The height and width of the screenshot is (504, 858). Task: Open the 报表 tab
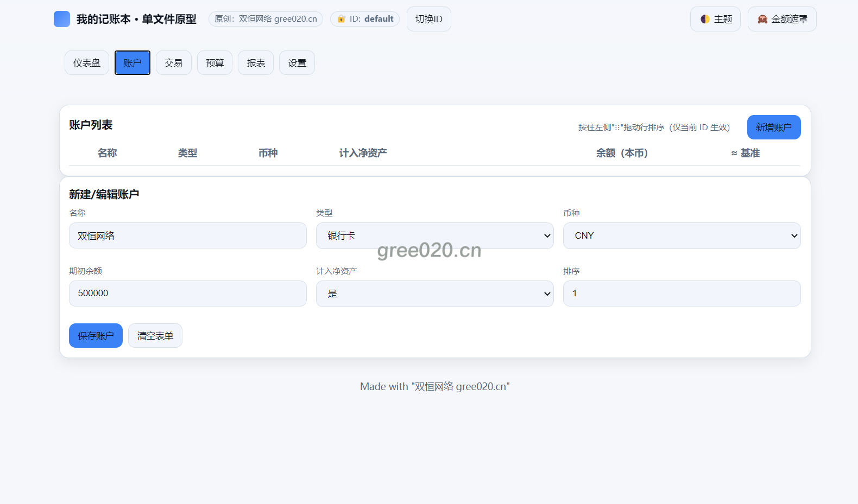pyautogui.click(x=256, y=63)
